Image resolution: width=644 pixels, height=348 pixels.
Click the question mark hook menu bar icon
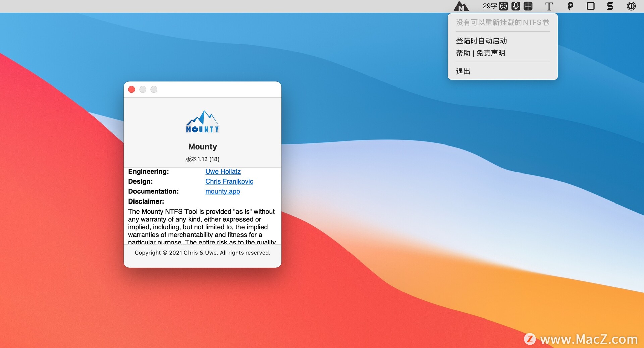coord(570,6)
